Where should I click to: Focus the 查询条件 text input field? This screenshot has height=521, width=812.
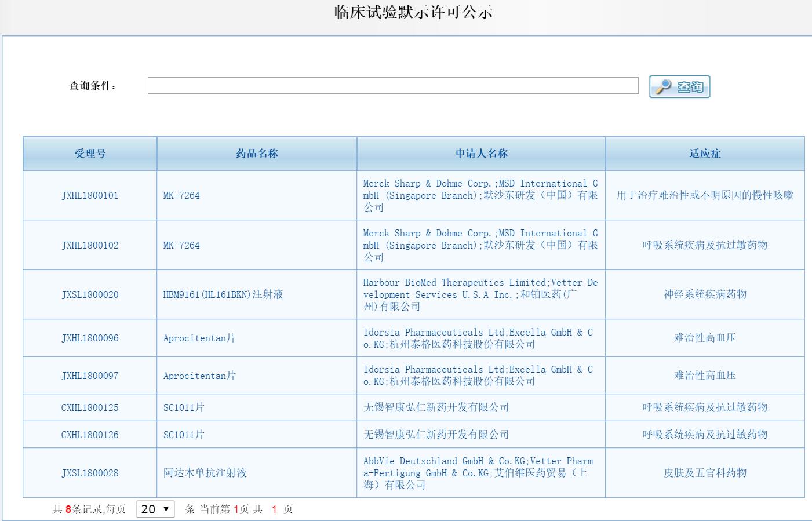coord(392,86)
